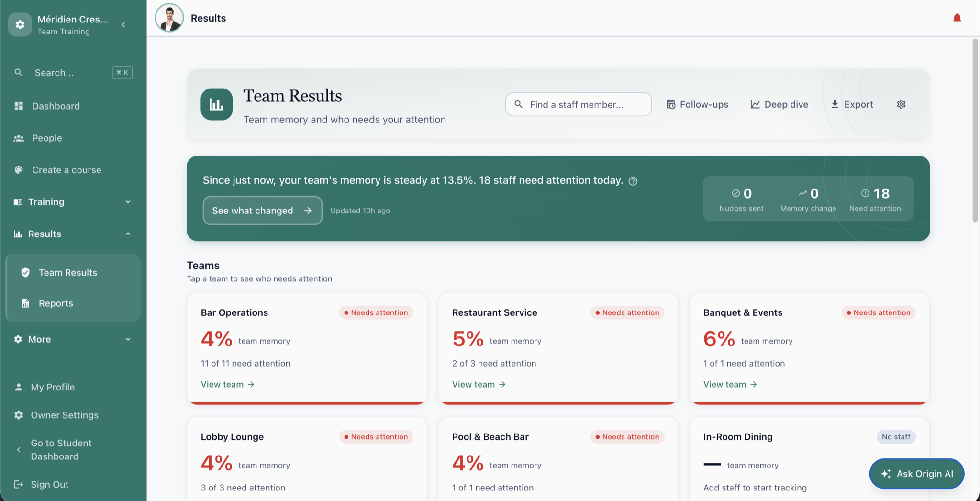The image size is (980, 501).
Task: Click the user profile avatar photo
Action: click(169, 18)
